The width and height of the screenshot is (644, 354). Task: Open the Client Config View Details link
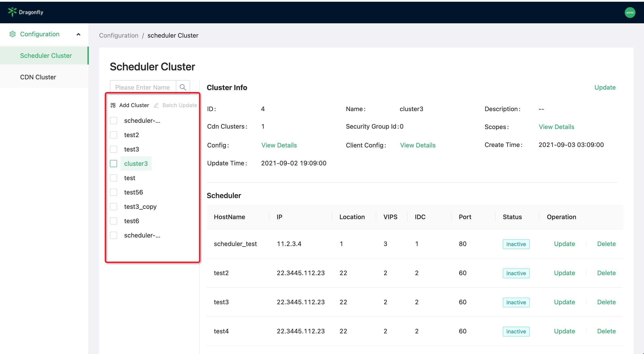tap(418, 145)
